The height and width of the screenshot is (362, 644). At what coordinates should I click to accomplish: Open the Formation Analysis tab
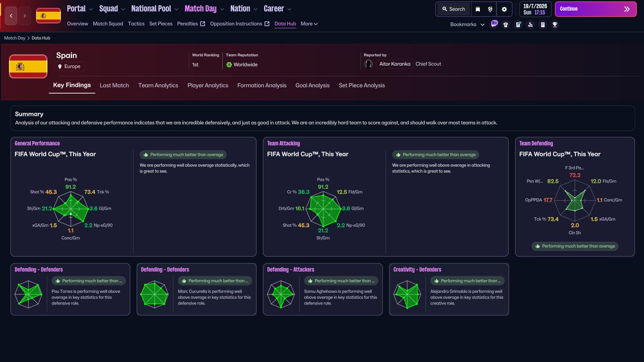[x=262, y=85]
